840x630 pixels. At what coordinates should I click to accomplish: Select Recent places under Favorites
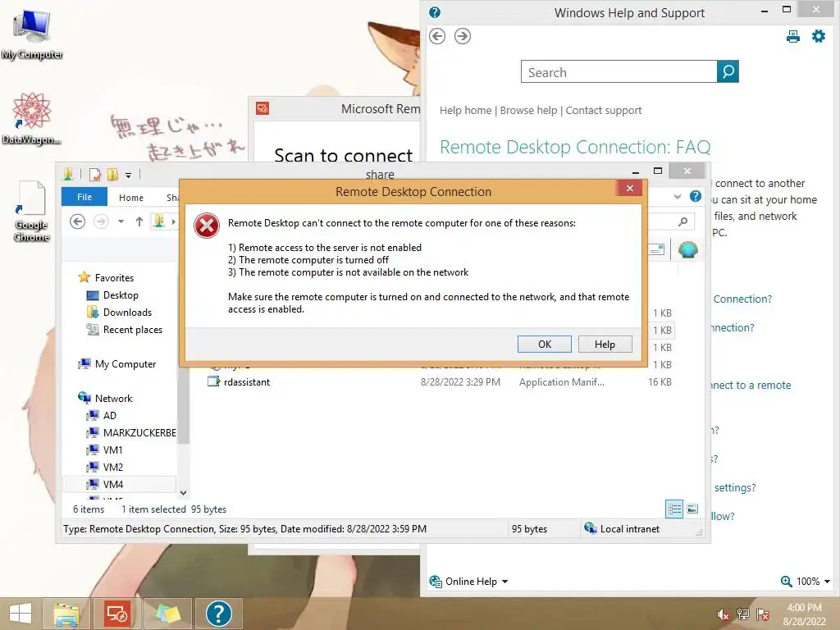(x=125, y=330)
